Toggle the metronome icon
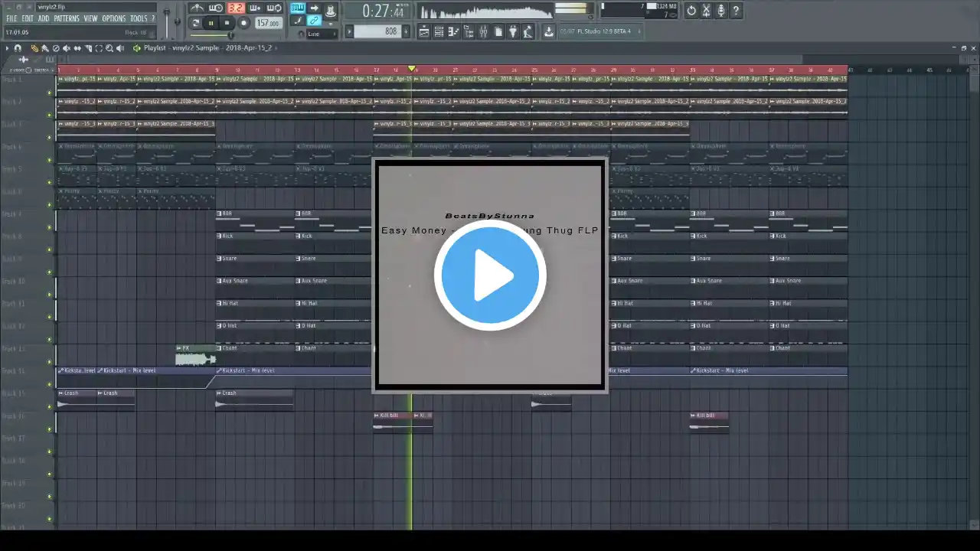 tap(198, 8)
